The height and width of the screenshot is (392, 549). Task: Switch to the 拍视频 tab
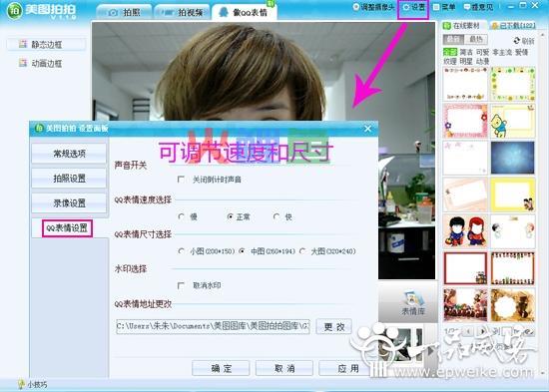point(182,12)
